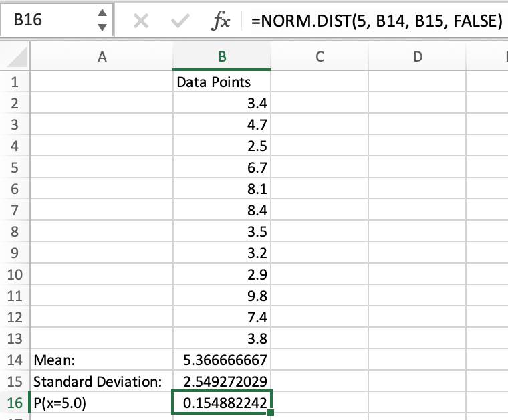Select row 1 header
This screenshot has width=508, height=420.
(x=15, y=82)
